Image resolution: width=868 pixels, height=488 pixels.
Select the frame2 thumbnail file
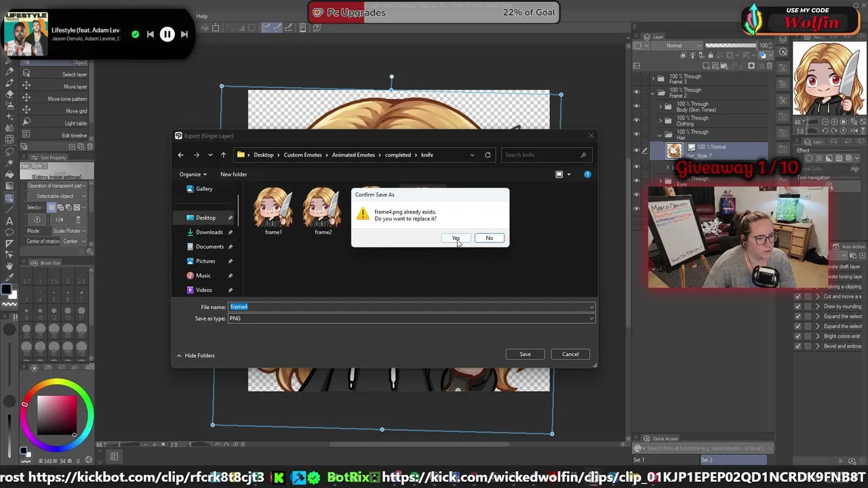click(x=323, y=211)
